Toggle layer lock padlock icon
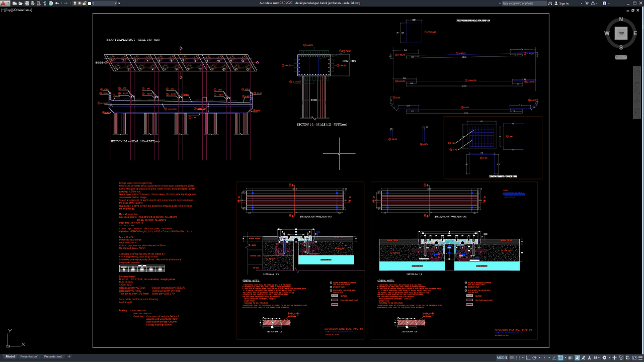 84,3
